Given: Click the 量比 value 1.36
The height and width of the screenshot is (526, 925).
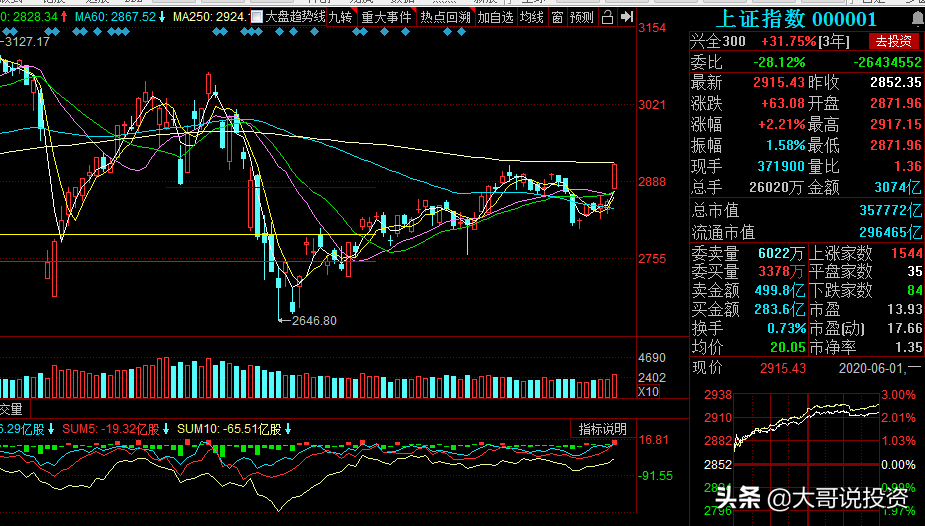Looking at the screenshot, I should tap(907, 166).
